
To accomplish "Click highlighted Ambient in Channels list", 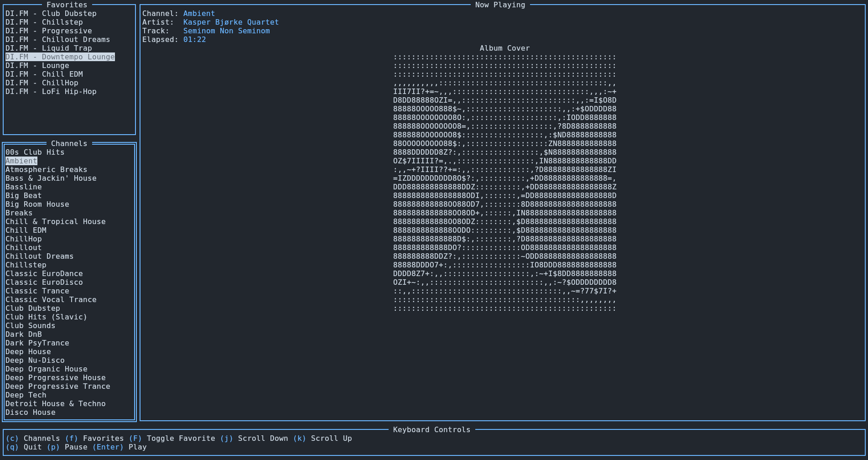I will pyautogui.click(x=21, y=161).
